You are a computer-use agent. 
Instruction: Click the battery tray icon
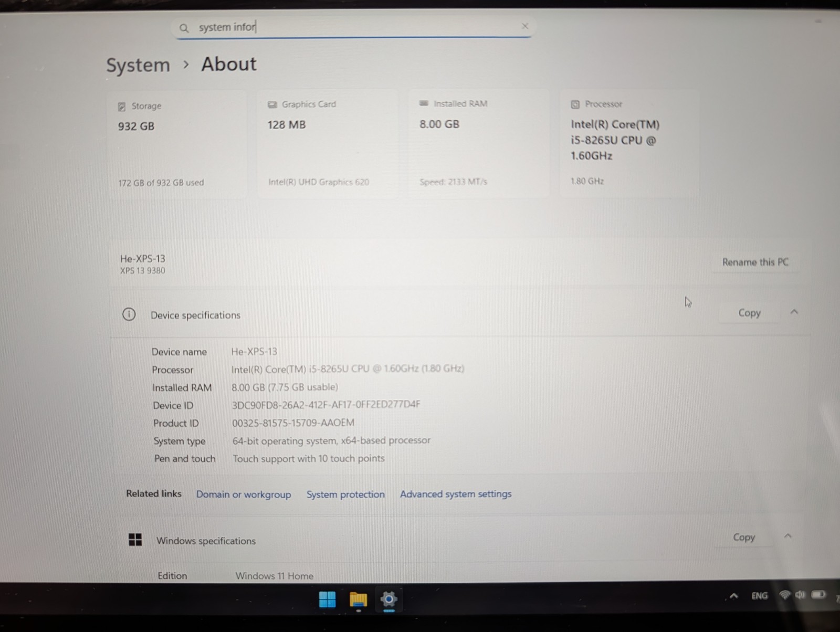(818, 595)
